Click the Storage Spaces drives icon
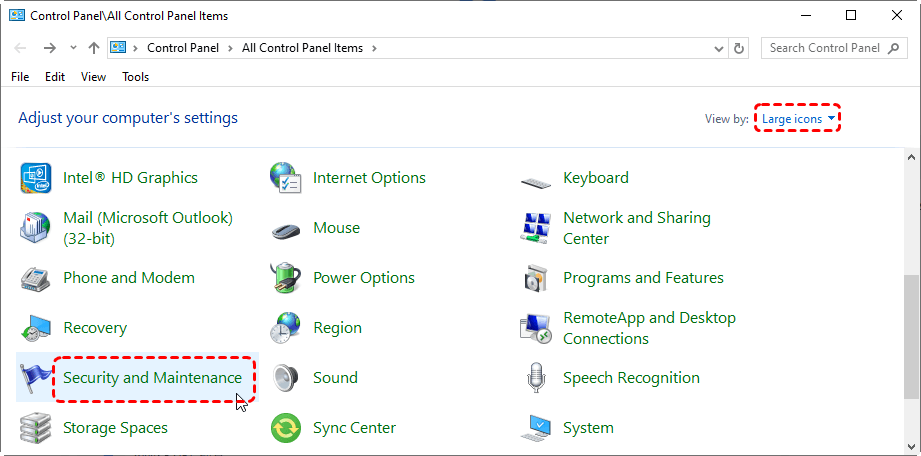The width and height of the screenshot is (921, 456). [x=36, y=428]
